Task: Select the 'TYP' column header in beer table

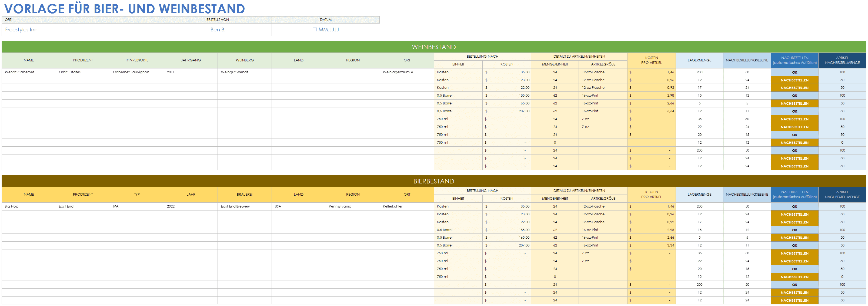Action: 137,195
